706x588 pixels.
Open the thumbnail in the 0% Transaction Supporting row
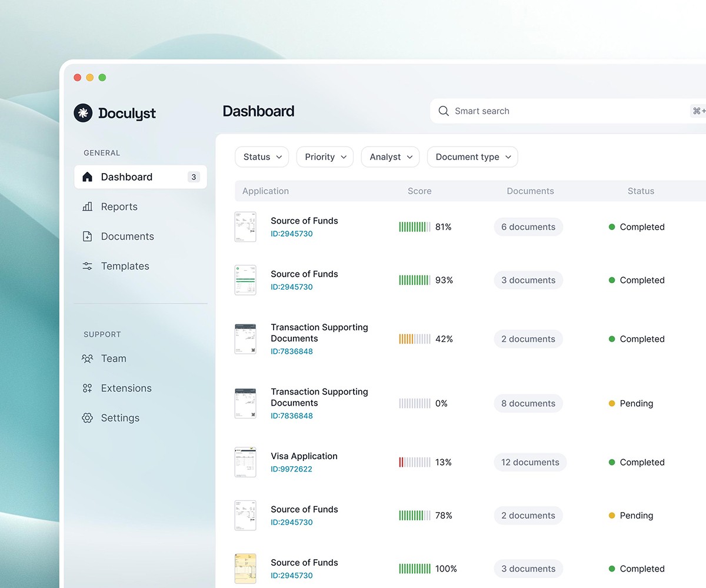tap(245, 403)
